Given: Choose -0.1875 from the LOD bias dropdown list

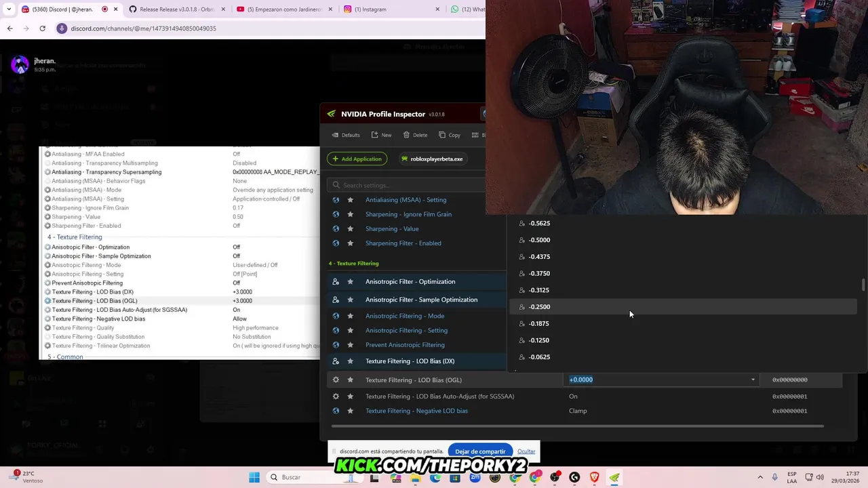Looking at the screenshot, I should (x=684, y=324).
